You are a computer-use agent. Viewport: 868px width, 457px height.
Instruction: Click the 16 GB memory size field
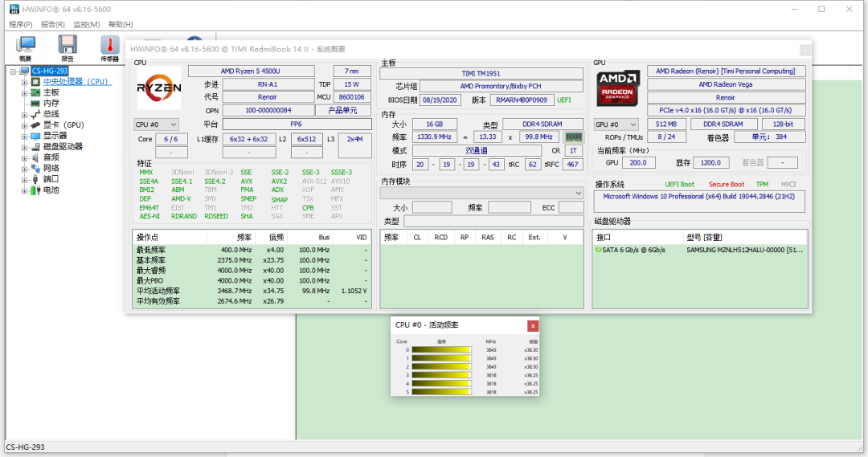435,124
